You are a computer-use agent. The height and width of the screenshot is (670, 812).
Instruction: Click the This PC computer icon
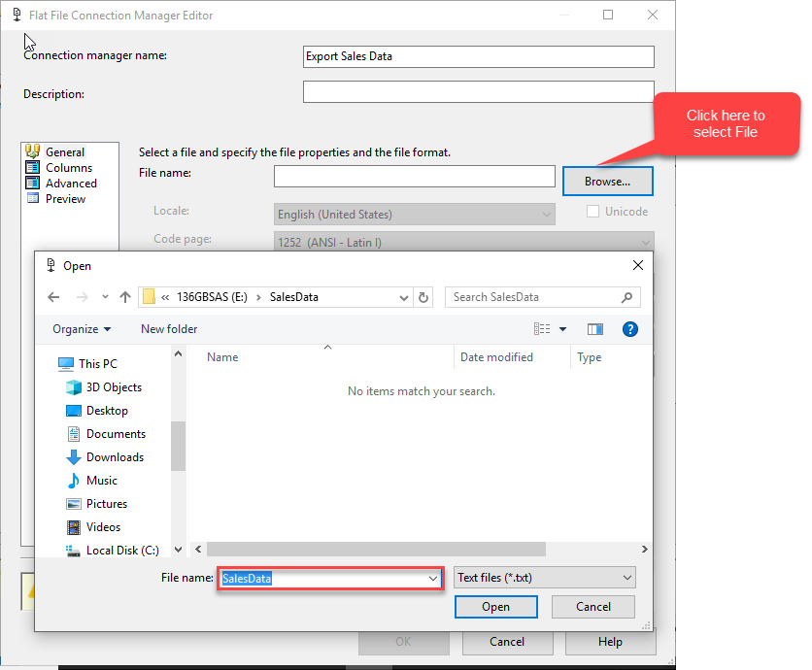pyautogui.click(x=66, y=364)
